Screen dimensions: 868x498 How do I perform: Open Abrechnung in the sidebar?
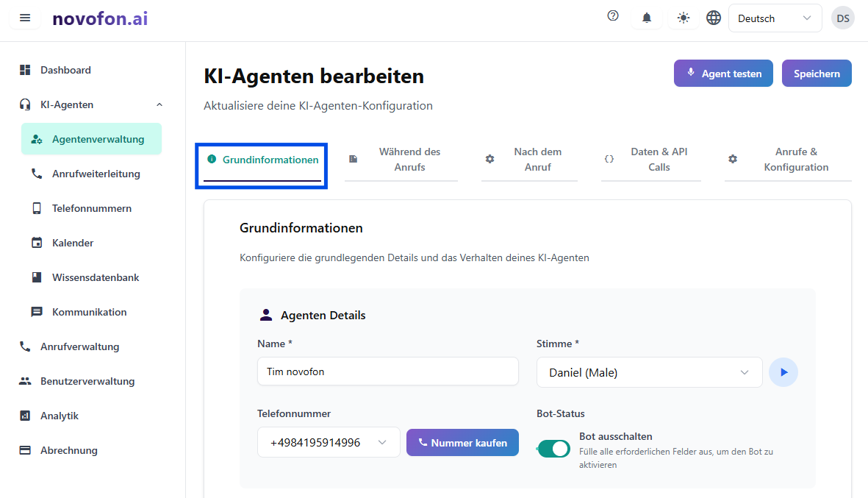coord(68,450)
